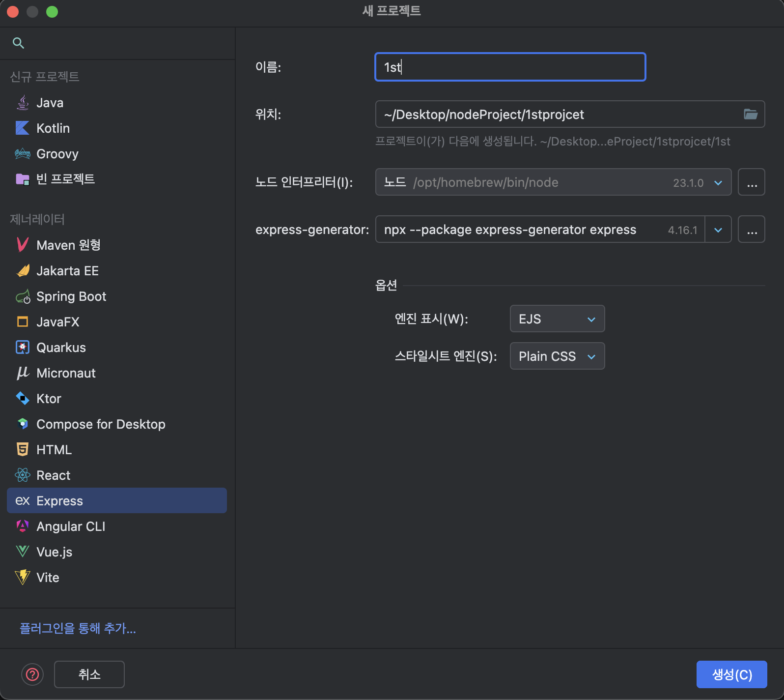Select the Compose for Desktop generator
Viewport: 784px width, 700px height.
tap(117, 424)
